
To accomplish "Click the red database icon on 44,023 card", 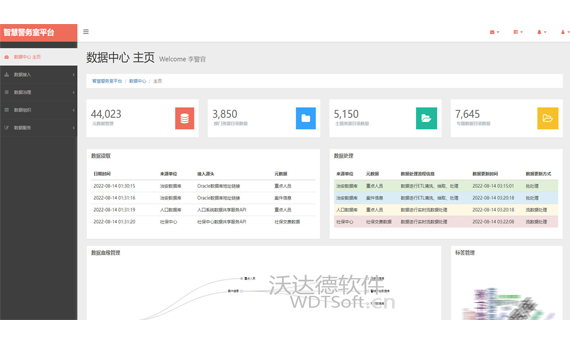I will pos(185,118).
